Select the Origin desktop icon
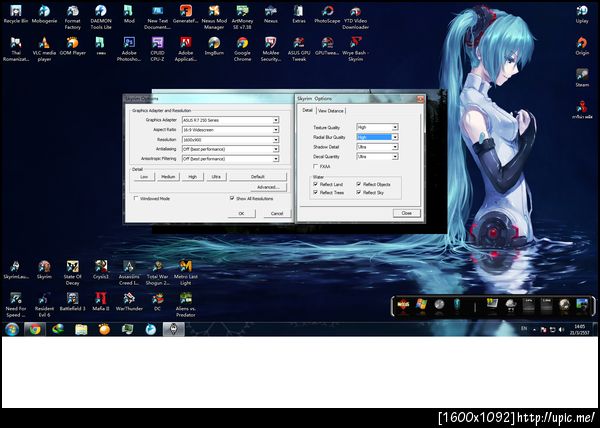 pyautogui.click(x=582, y=46)
